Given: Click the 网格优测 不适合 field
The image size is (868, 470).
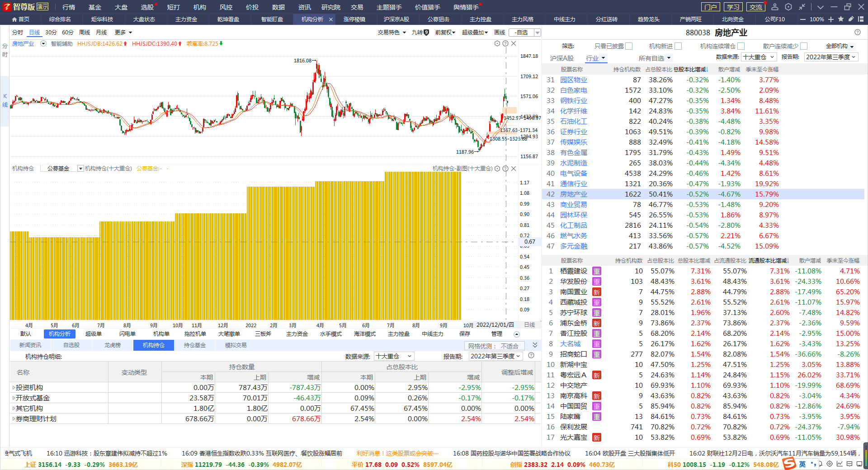Looking at the screenshot, I should click(494, 346).
